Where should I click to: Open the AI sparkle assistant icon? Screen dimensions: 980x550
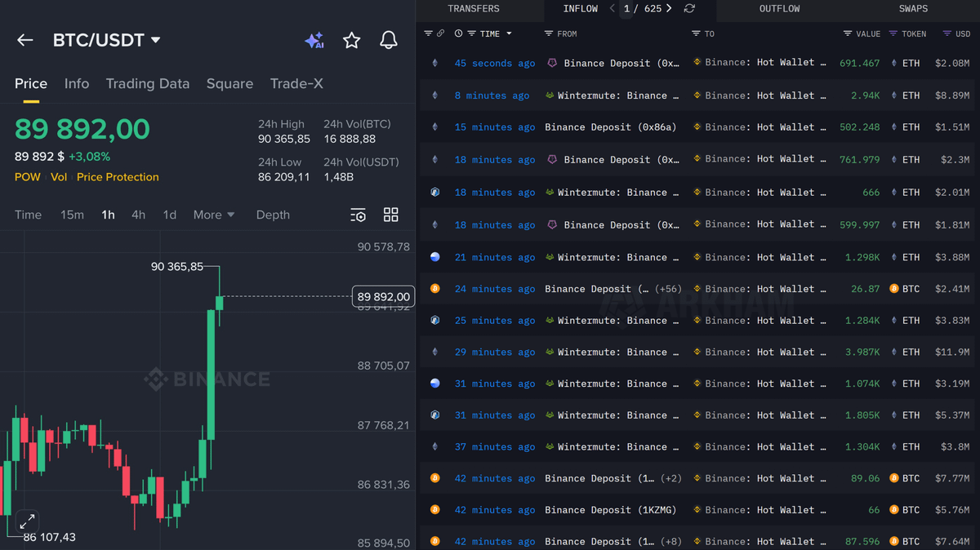click(x=314, y=40)
